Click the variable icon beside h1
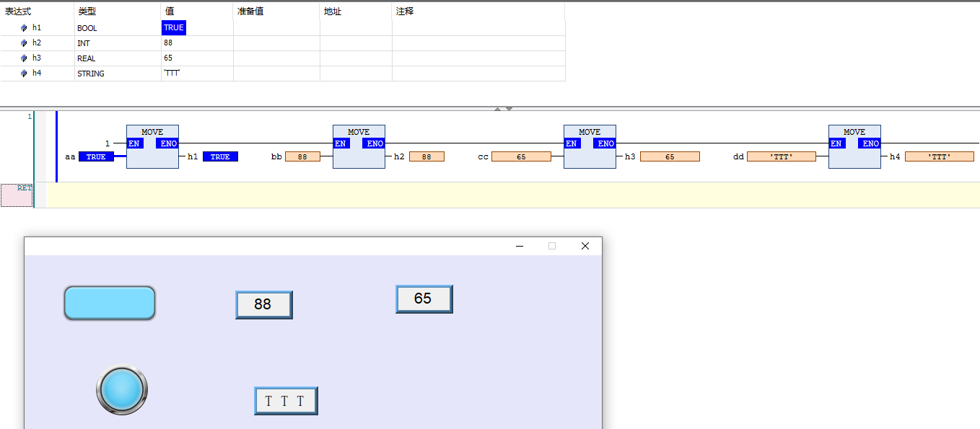 point(24,27)
